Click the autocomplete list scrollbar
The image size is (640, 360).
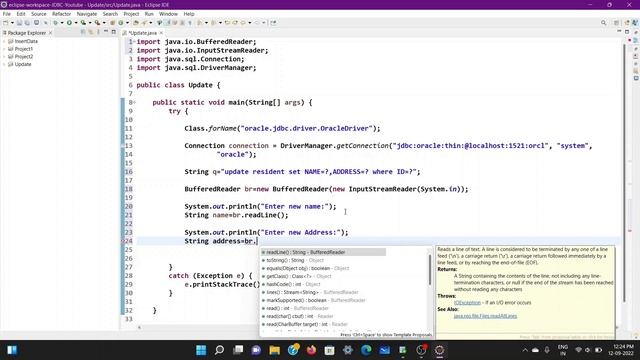pyautogui.click(x=430, y=269)
